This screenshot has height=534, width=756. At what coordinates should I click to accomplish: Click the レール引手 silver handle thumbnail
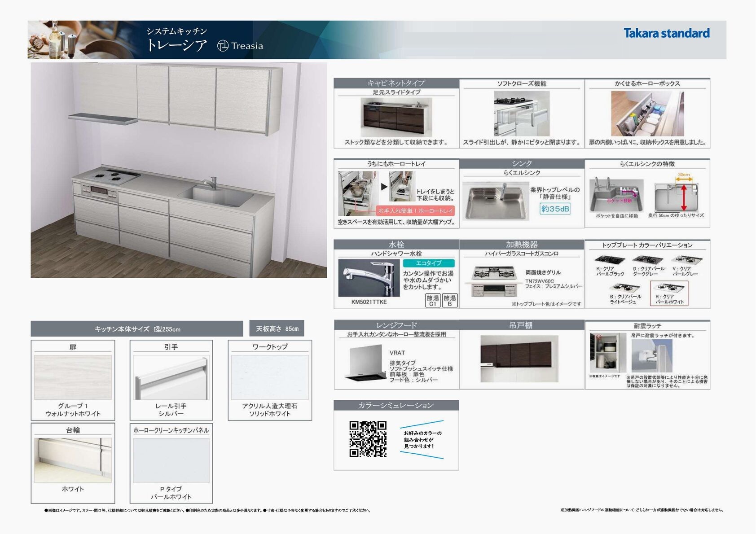[171, 377]
